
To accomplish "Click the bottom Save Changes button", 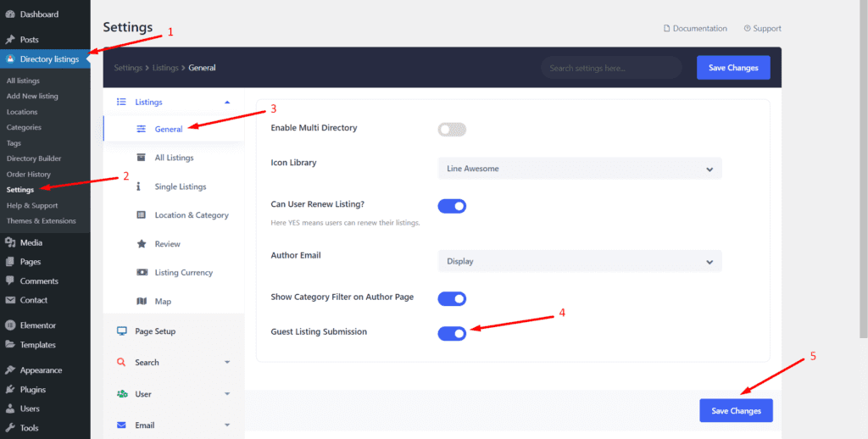I will pyautogui.click(x=736, y=411).
